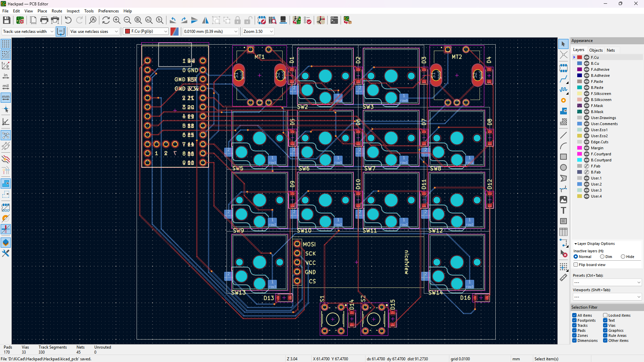The width and height of the screenshot is (644, 362).
Task: Enable the Flip board view checkbox
Action: [575, 265]
